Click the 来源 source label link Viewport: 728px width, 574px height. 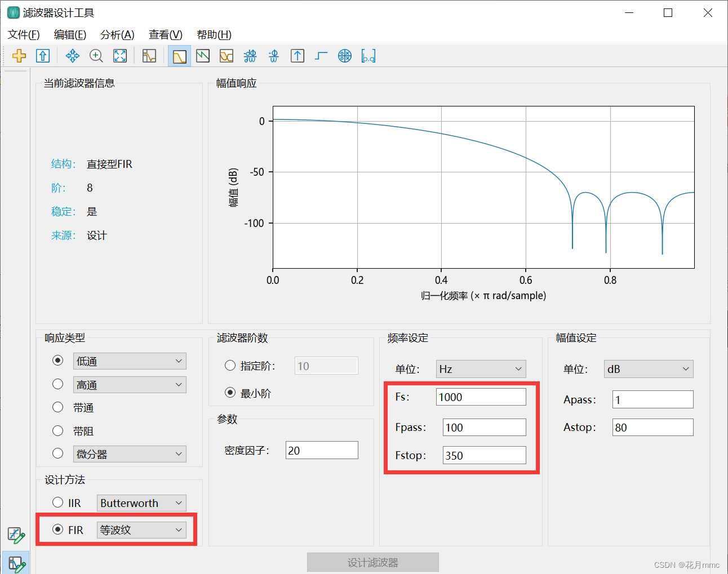tap(63, 235)
